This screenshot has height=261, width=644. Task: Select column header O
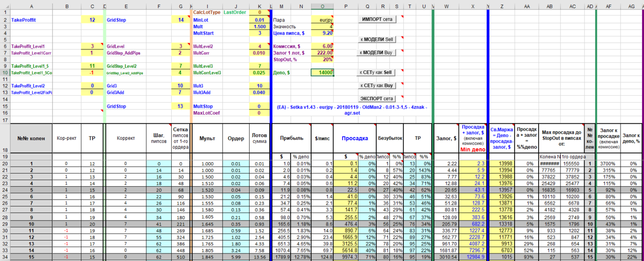pos(322,6)
